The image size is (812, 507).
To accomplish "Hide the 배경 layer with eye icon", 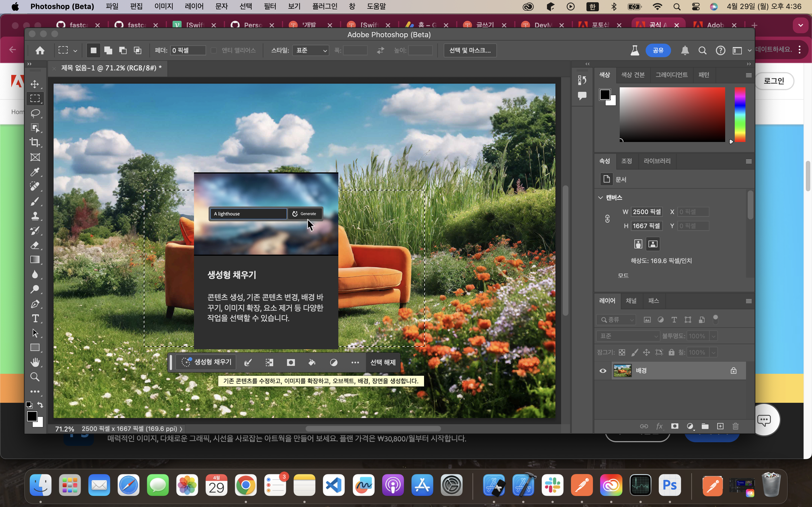I will pos(603,370).
